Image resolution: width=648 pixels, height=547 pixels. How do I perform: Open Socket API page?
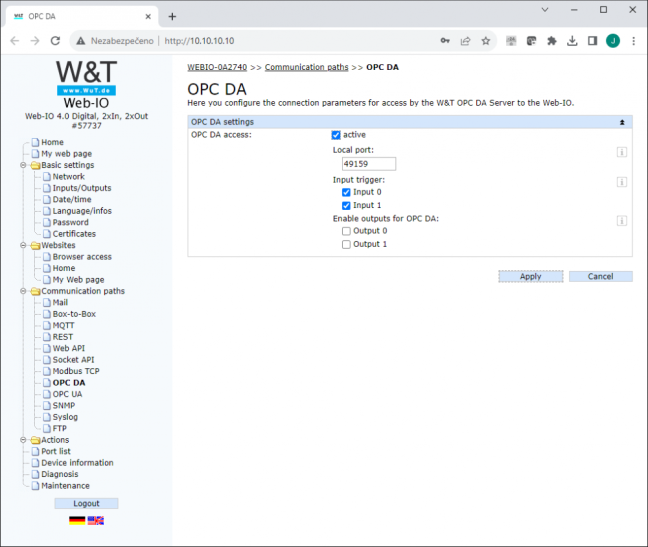pyautogui.click(x=74, y=360)
